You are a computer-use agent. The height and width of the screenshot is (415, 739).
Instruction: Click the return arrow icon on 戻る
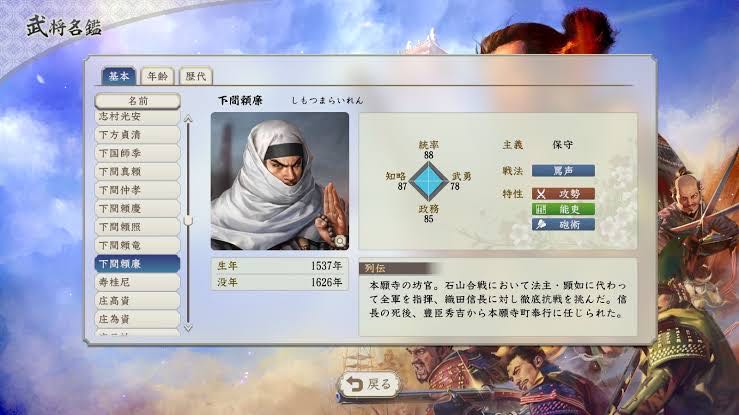[x=354, y=385]
